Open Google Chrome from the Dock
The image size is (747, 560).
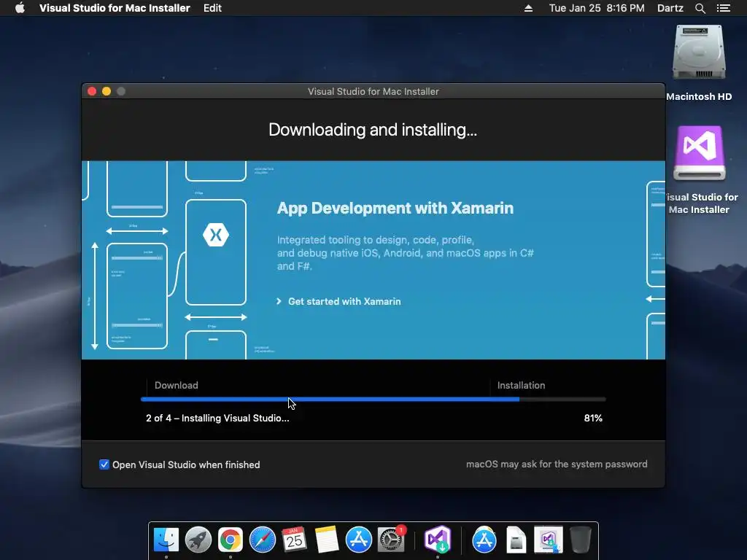click(x=230, y=540)
